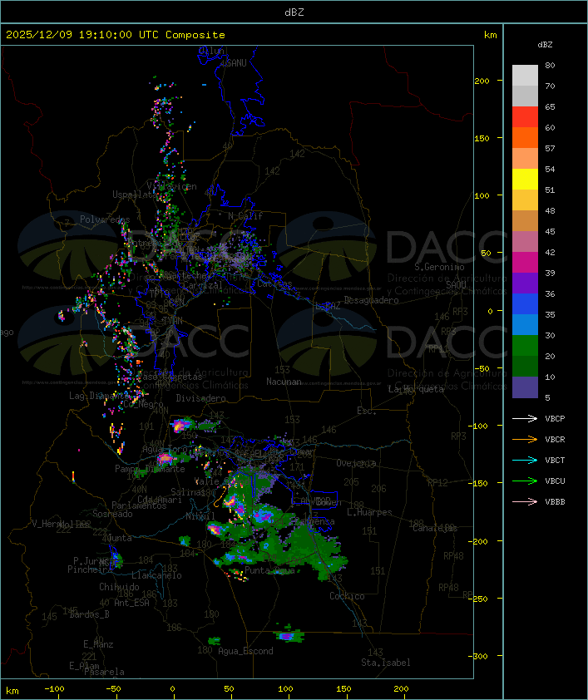Pick the mauve 42-45 dBZ legend swatch
The image size is (588, 700).
(525, 242)
